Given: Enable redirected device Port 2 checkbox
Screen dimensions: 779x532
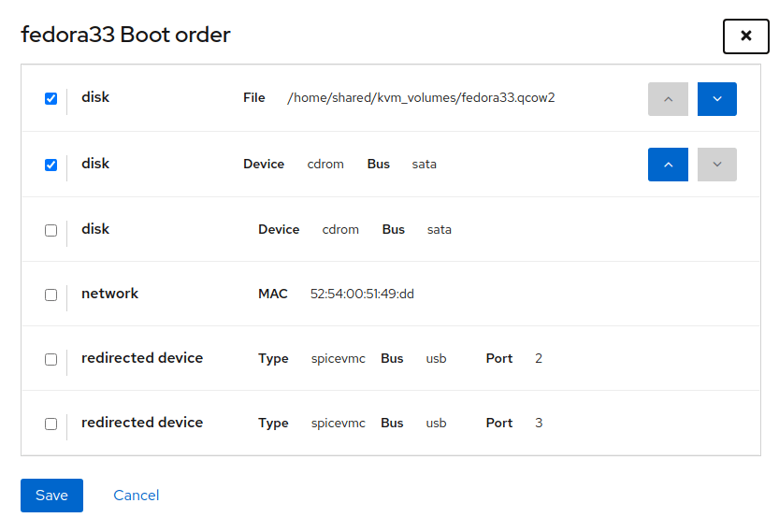Looking at the screenshot, I should pyautogui.click(x=50, y=359).
